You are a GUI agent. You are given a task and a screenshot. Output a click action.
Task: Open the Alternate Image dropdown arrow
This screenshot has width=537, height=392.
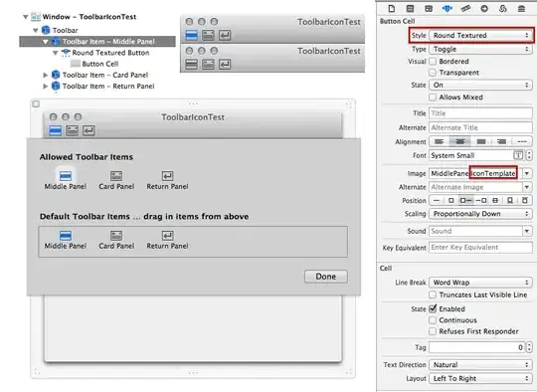527,187
